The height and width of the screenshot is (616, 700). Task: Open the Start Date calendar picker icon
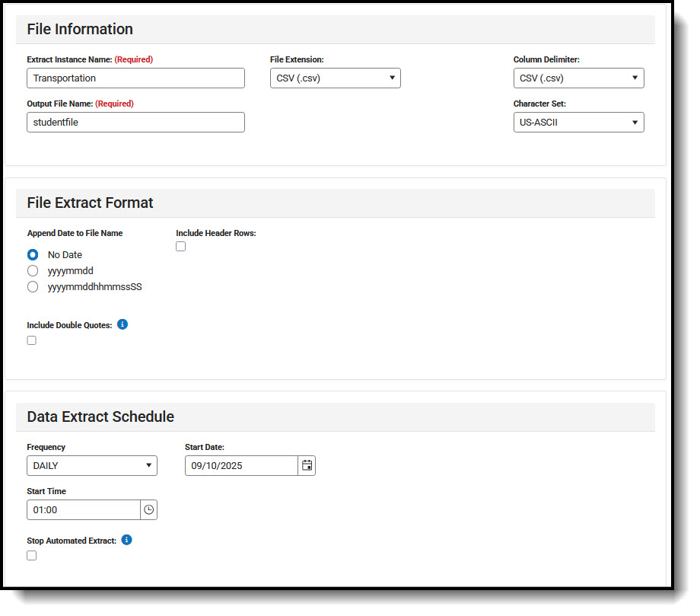307,465
